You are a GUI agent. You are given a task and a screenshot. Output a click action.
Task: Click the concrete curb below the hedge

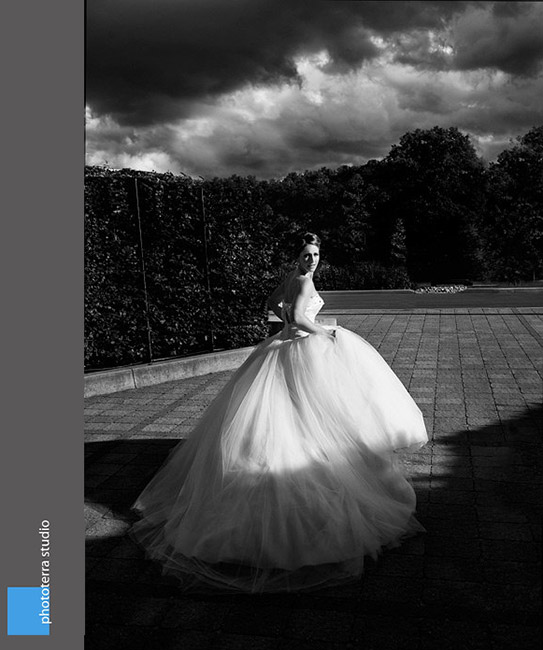coord(166,371)
